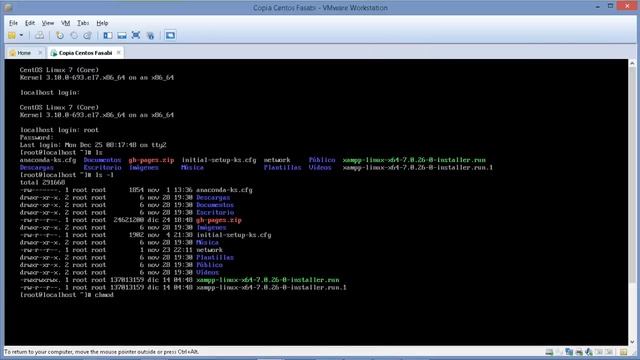This screenshot has height=360, width=640.
Task: Click the CD/DVD drive status bar icon
Action: 559,352
